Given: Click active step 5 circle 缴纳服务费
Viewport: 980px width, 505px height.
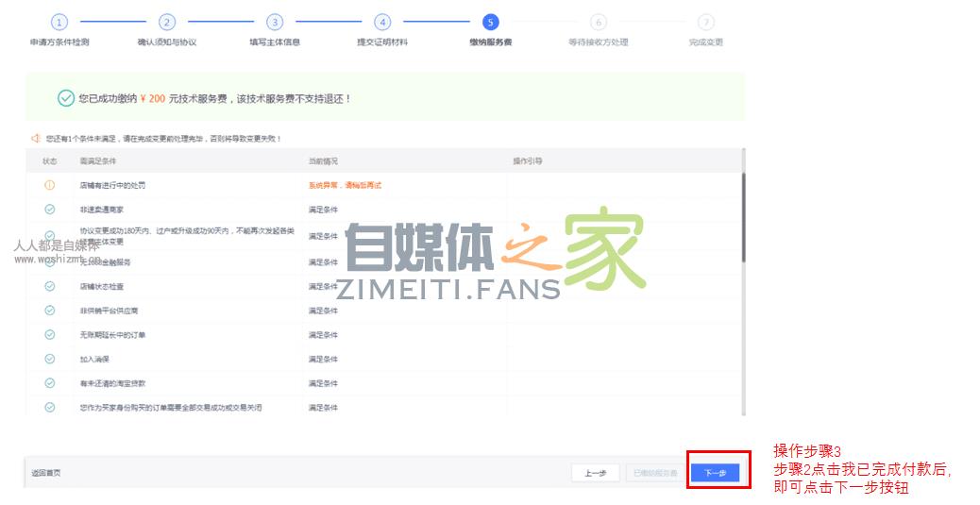Looking at the screenshot, I should (x=491, y=23).
